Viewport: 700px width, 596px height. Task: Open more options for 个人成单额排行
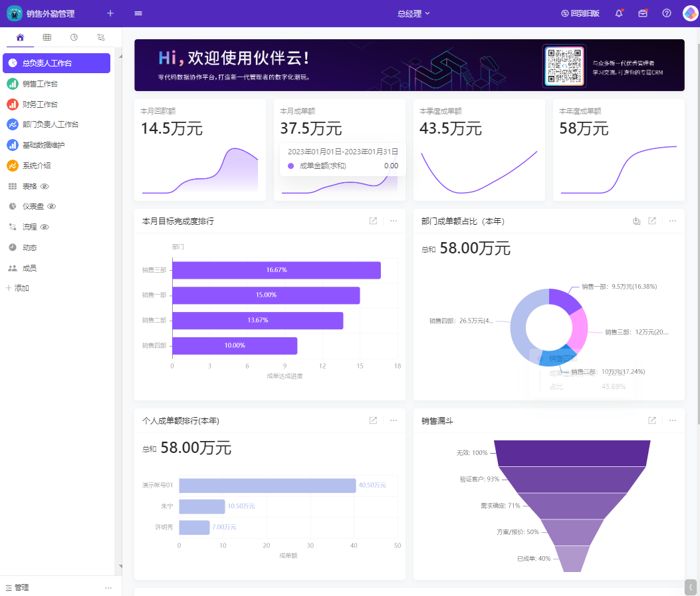point(393,420)
